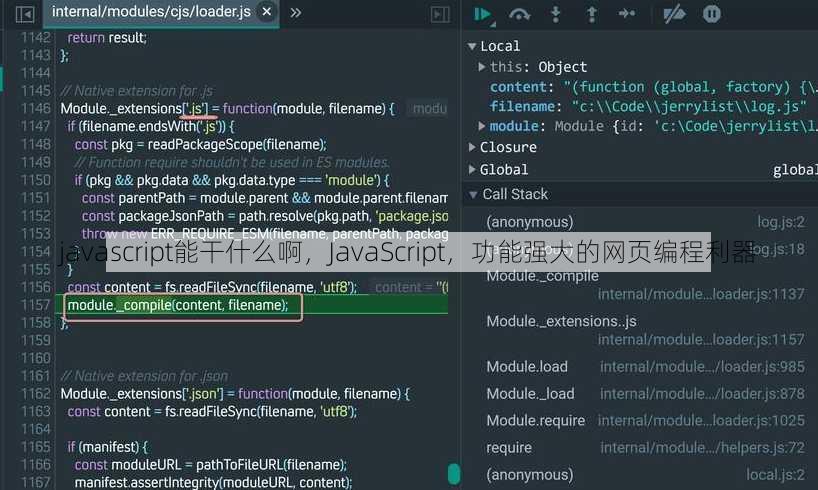The width and height of the screenshot is (818, 490).
Task: Set breakpoint on line number 1146
Action: pos(35,109)
